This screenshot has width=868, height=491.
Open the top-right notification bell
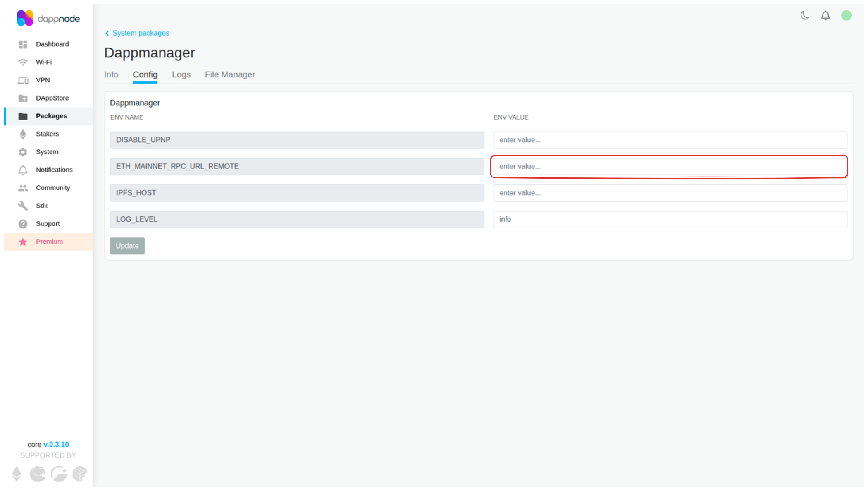point(825,15)
